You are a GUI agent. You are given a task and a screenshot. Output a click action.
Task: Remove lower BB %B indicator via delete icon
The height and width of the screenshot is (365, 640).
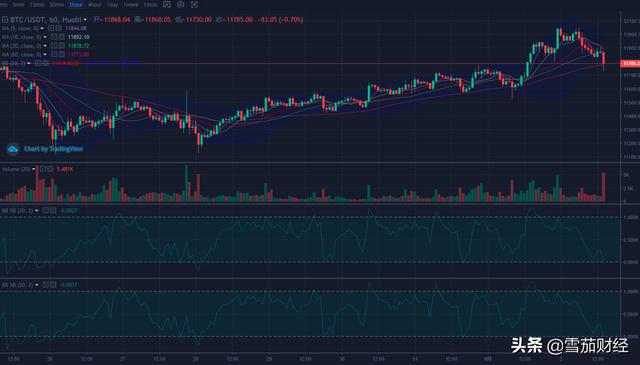click(x=53, y=285)
